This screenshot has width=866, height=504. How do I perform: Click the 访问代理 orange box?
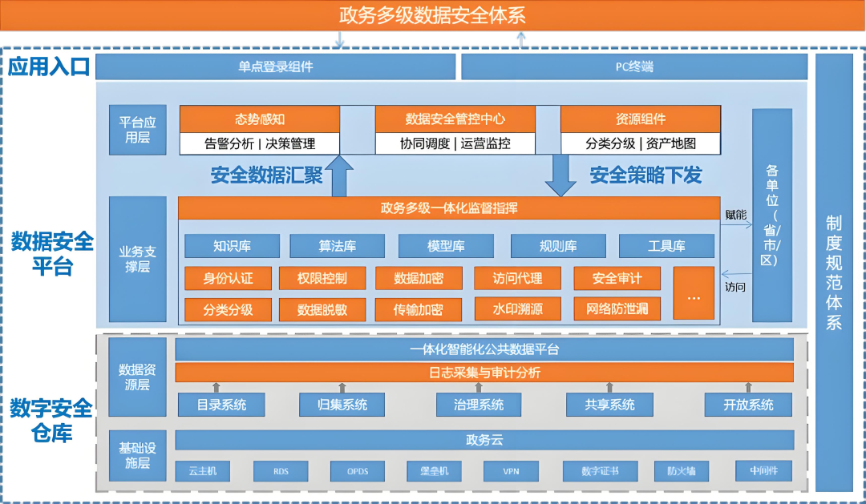[x=517, y=278]
